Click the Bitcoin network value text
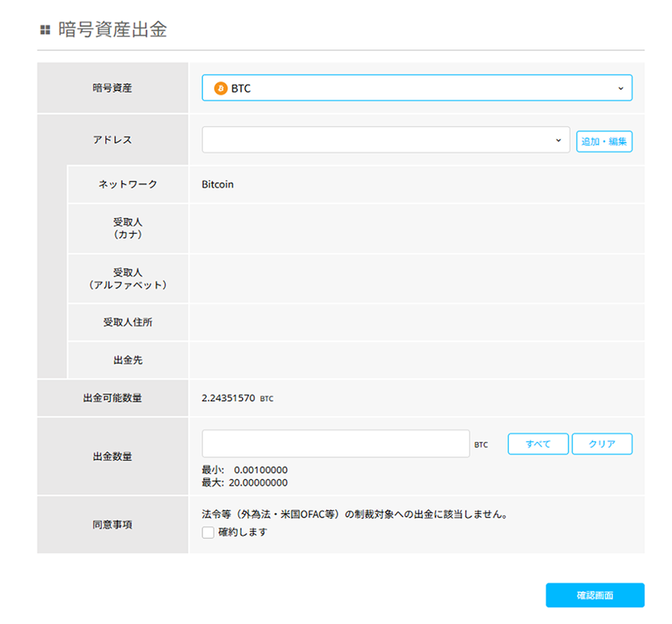Screen dimensions: 672x624 (x=218, y=185)
